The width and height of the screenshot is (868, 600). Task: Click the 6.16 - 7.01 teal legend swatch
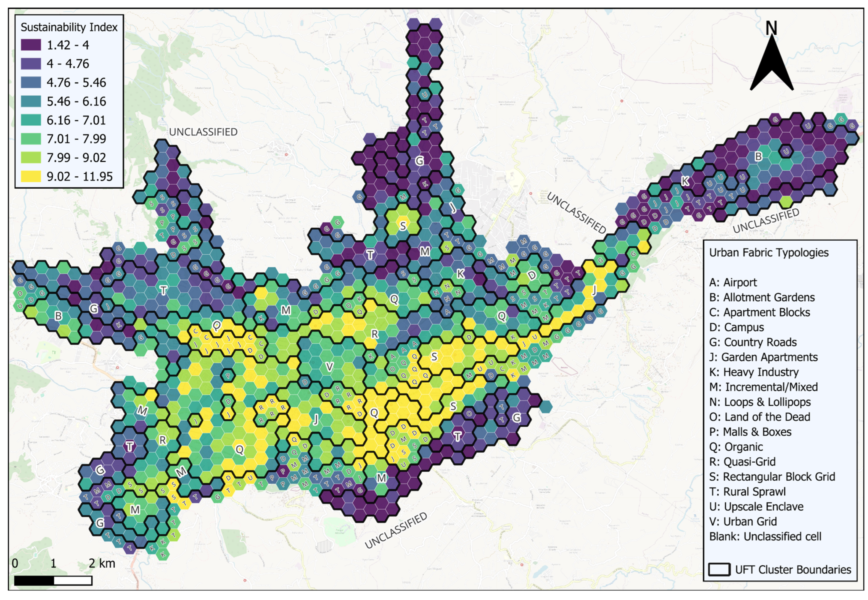(31, 120)
